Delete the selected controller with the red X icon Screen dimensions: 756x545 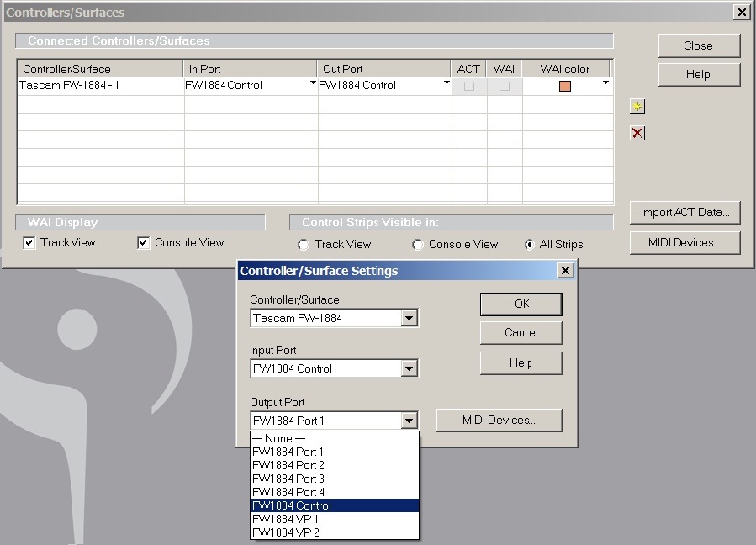click(x=637, y=133)
